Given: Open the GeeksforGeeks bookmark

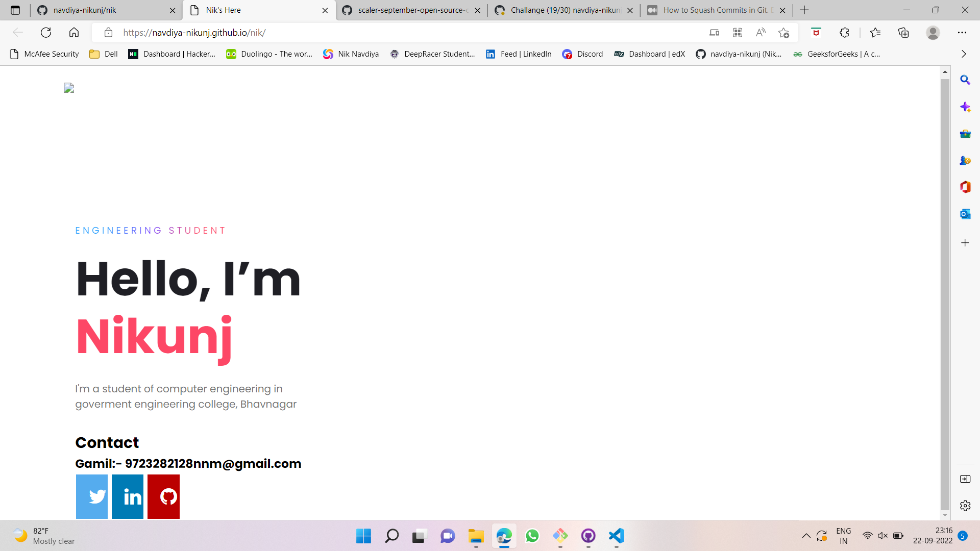Looking at the screenshot, I should (837, 54).
